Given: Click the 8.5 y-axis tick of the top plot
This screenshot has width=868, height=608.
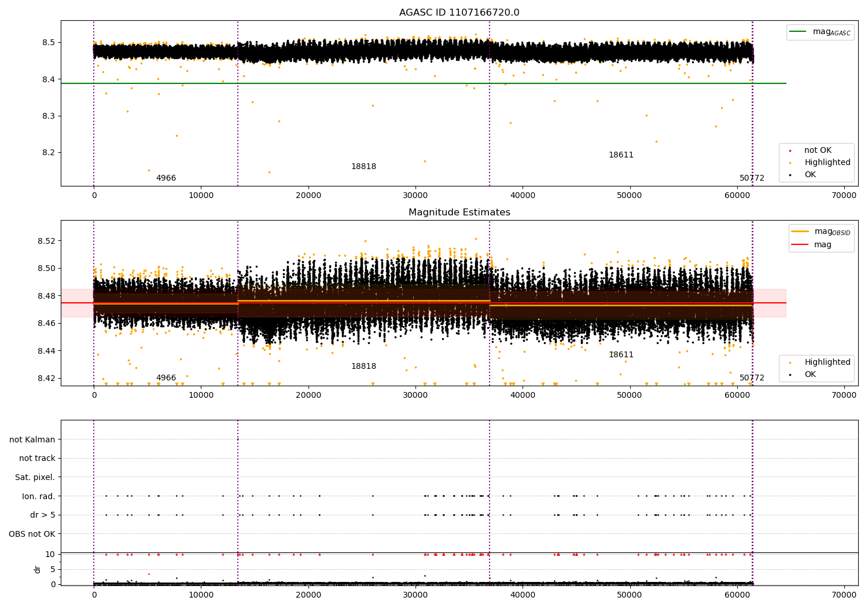Looking at the screenshot, I should click(x=49, y=43).
